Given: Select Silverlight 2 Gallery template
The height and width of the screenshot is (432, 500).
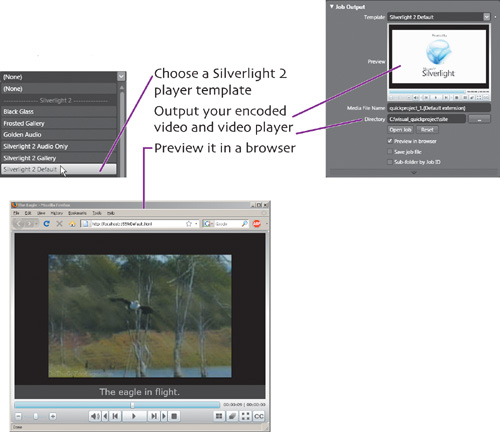Looking at the screenshot, I should pos(59,158).
